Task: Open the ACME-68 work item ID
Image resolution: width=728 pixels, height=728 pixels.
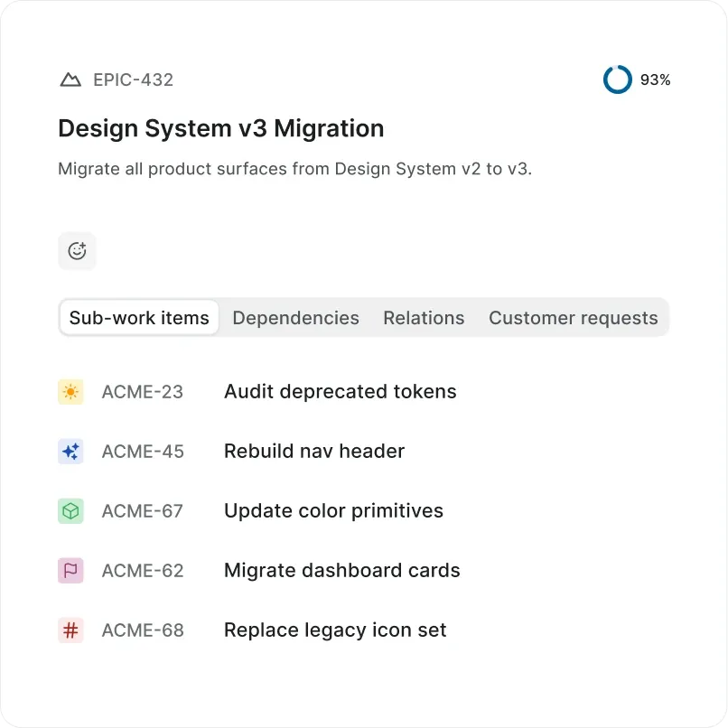Action: [x=143, y=630]
